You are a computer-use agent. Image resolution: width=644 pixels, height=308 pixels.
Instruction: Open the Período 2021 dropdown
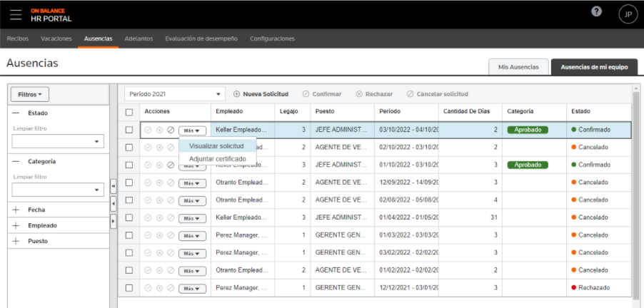click(x=175, y=94)
